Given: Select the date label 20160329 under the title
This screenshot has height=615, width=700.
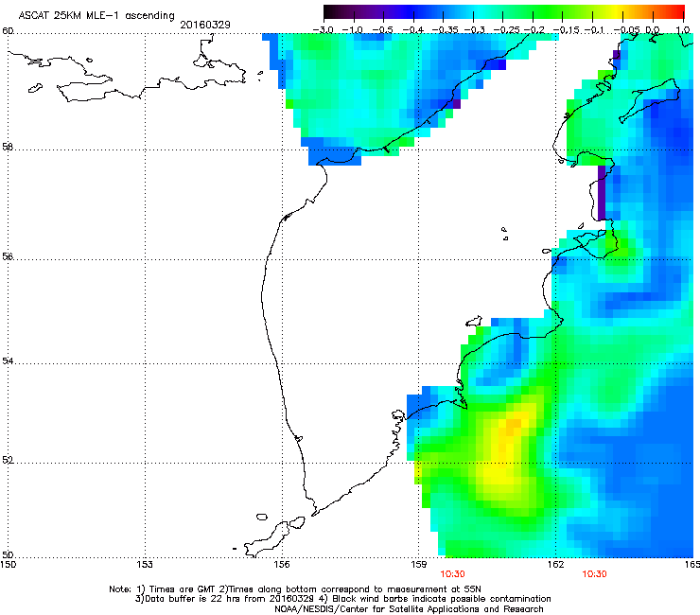Looking at the screenshot, I should click(x=205, y=25).
